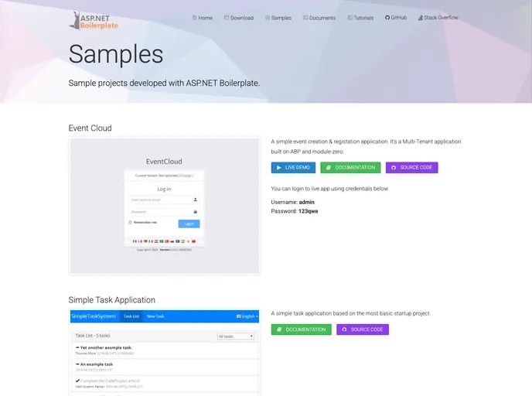This screenshot has height=396, width=532.
Task: Select the username value admin
Action: 307,202
